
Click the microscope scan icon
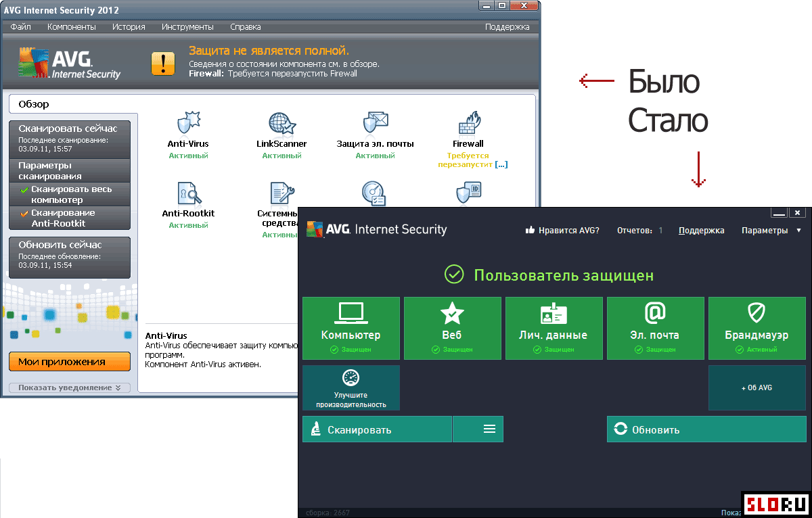(x=315, y=429)
